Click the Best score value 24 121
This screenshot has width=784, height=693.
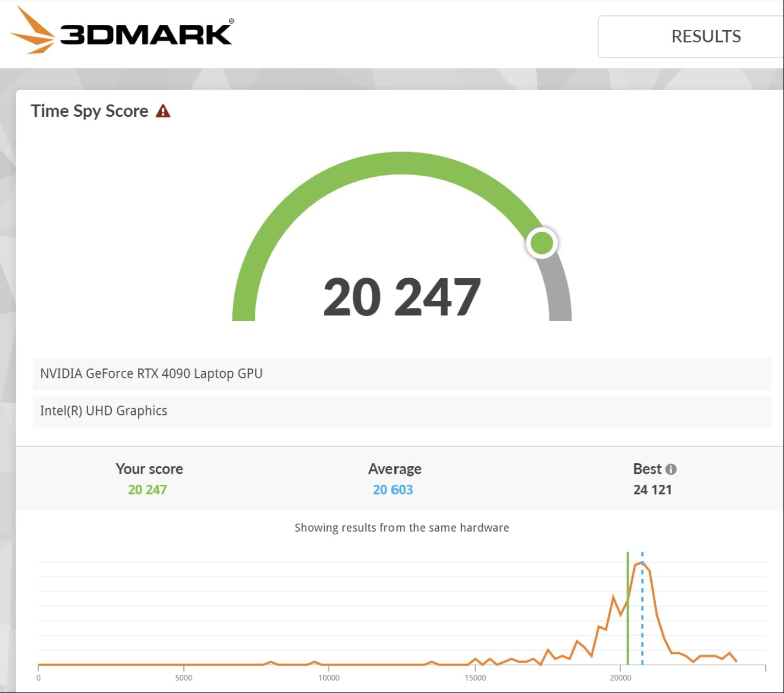652,490
